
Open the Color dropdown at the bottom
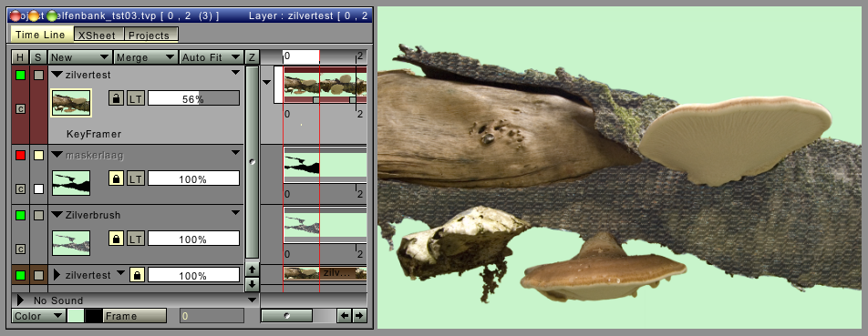(x=38, y=316)
